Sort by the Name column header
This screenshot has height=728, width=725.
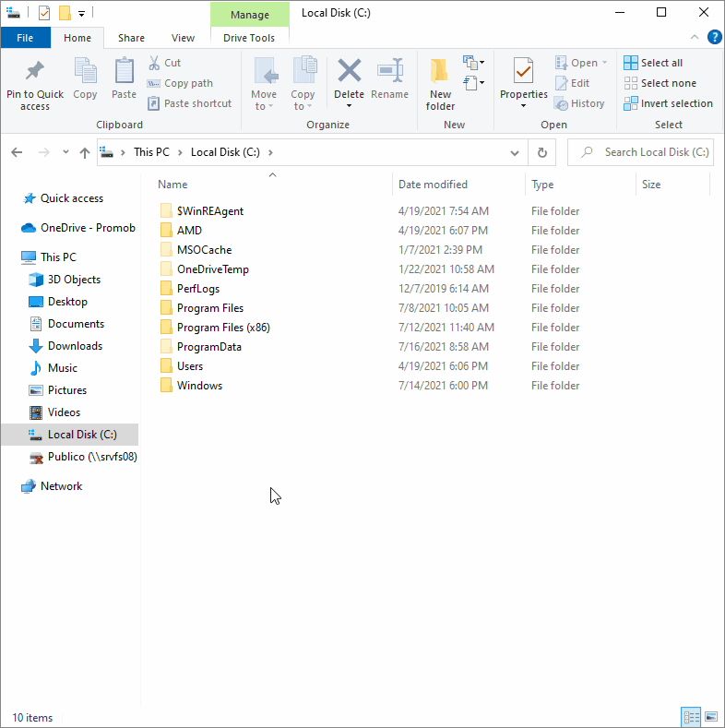point(271,185)
